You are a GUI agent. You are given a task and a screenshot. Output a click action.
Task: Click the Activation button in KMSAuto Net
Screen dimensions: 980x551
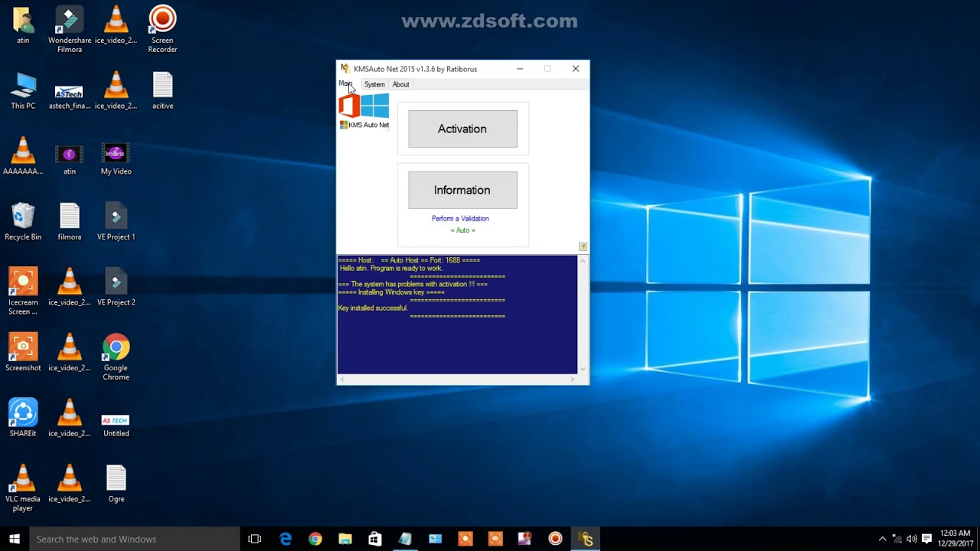pos(462,129)
